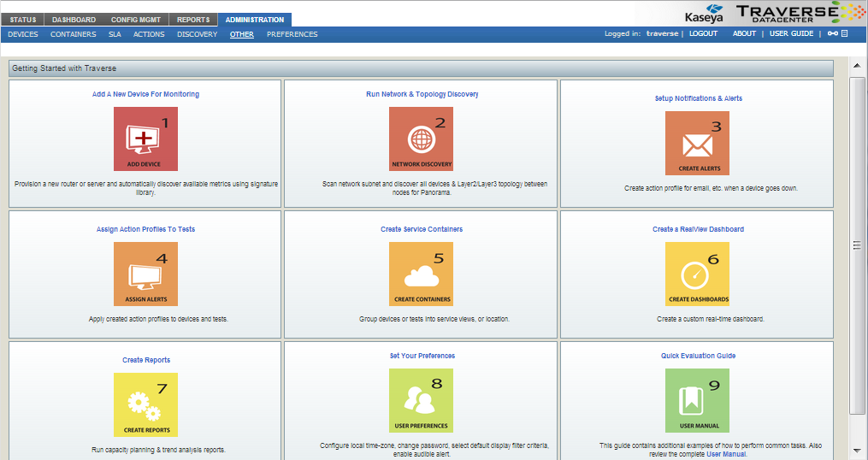Image resolution: width=868 pixels, height=460 pixels.
Task: Open the Network Discovery icon
Action: (421, 139)
